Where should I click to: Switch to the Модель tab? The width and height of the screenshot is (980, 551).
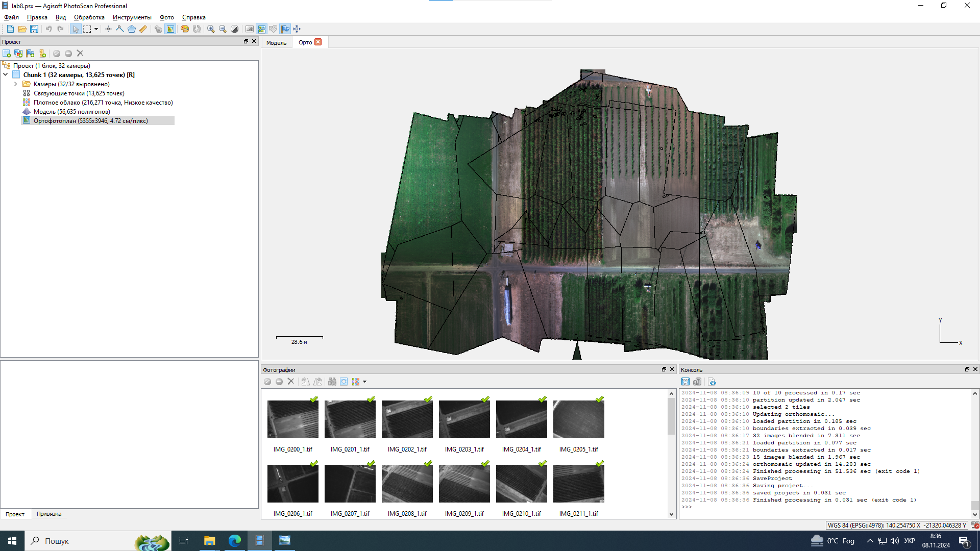click(x=276, y=43)
